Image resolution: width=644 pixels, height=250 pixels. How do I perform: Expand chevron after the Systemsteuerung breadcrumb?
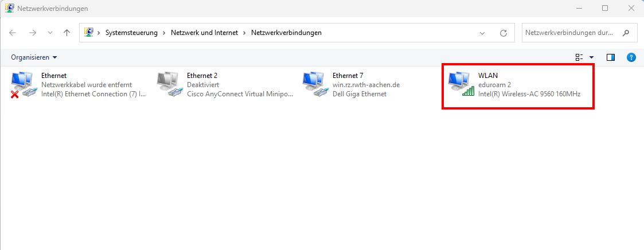[164, 33]
